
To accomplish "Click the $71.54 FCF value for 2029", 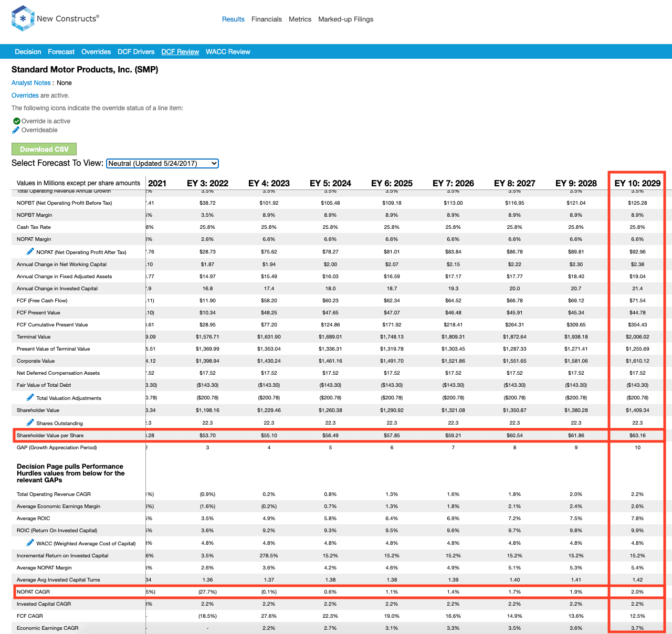I will (637, 301).
